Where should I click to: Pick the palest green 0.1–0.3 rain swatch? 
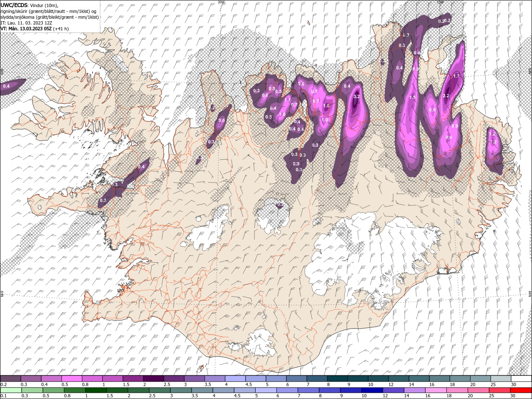click(x=10, y=390)
